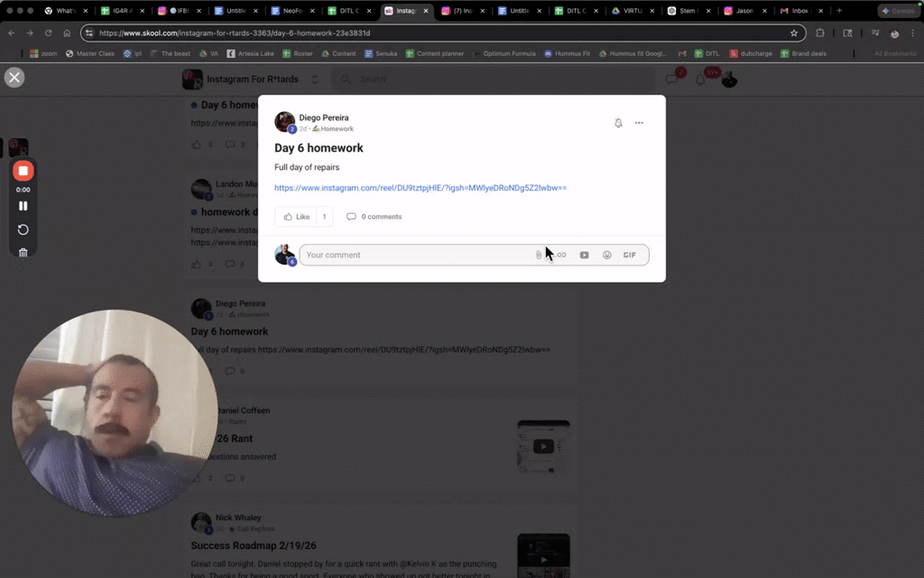The width and height of the screenshot is (924, 578).
Task: Open Diego Pereira's profile from modal avatar
Action: click(x=284, y=122)
